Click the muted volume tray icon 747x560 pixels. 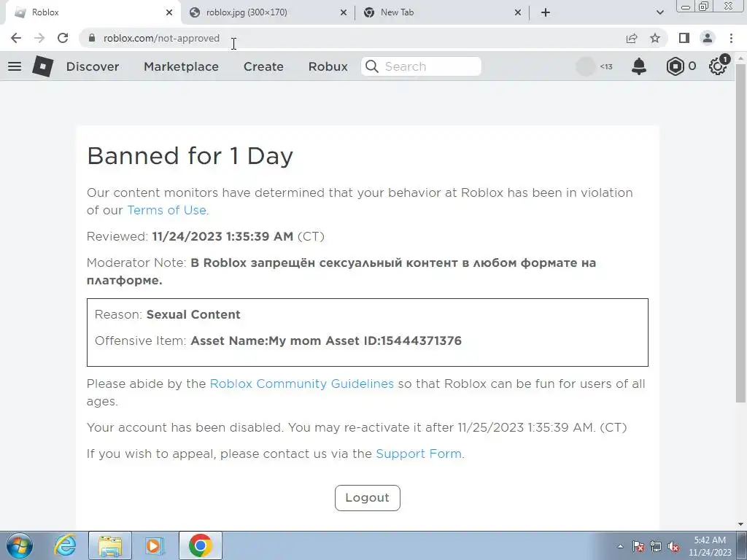point(673,546)
